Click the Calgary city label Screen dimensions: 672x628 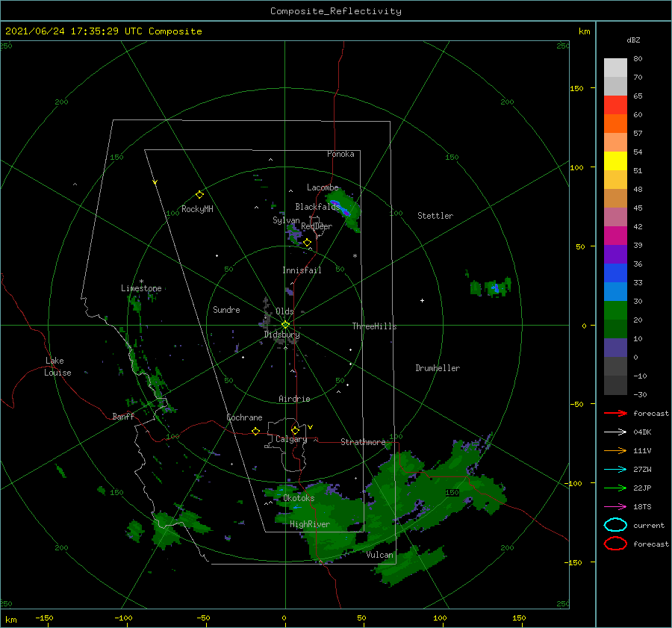291,439
